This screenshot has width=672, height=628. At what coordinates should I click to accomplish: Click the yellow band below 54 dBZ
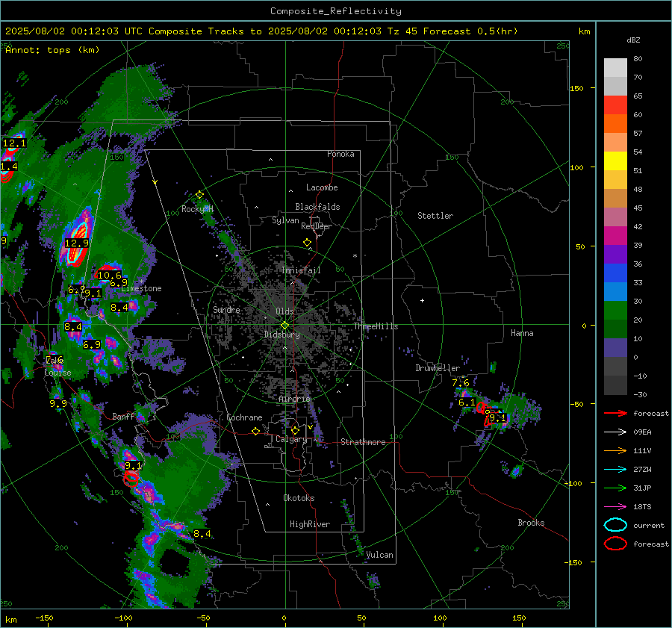(615, 161)
